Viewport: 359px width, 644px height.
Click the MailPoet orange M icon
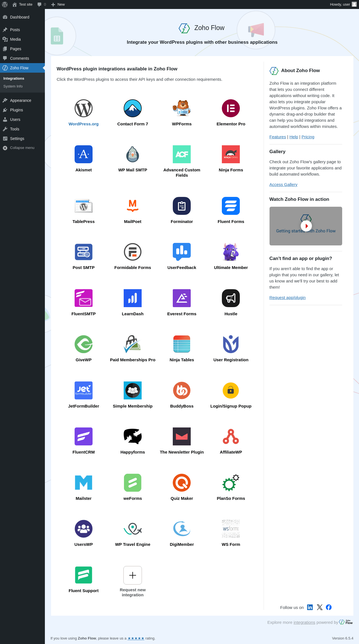pos(133,206)
